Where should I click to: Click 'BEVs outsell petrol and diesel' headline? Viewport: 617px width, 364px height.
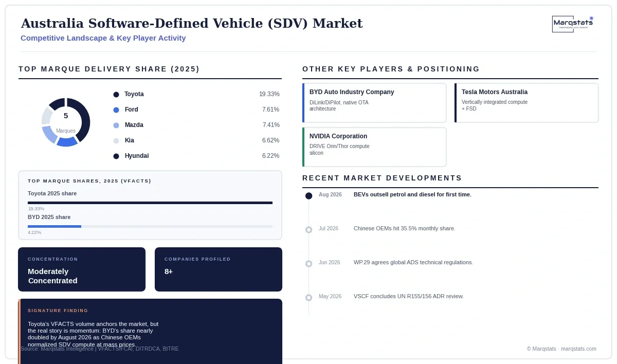(412, 194)
